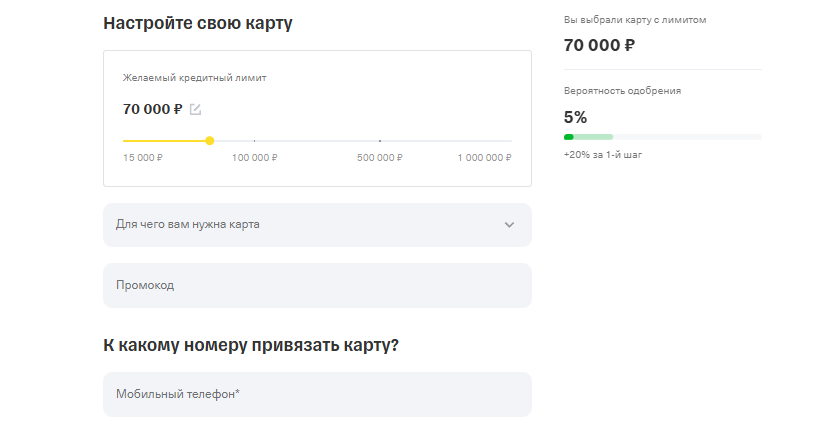This screenshot has height=447, width=836.
Task: Focus the Промокод input field
Action: click(x=317, y=285)
